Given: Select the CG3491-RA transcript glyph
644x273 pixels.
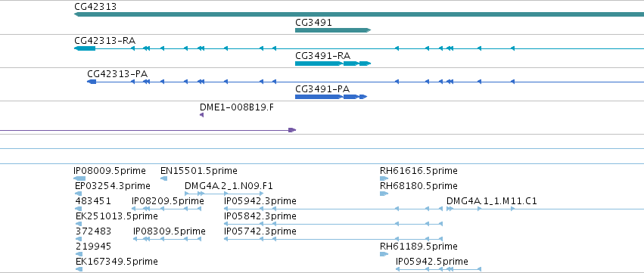Looking at the screenshot, I should (333, 64).
